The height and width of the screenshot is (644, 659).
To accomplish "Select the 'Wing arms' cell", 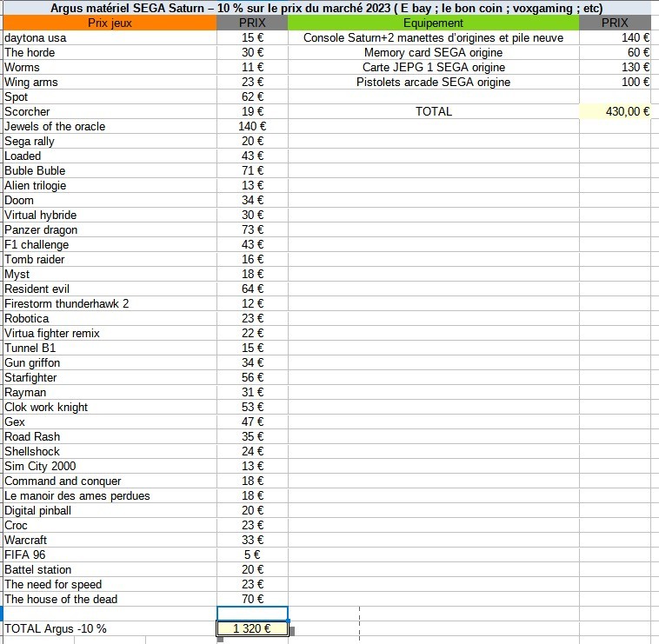I will [110, 82].
